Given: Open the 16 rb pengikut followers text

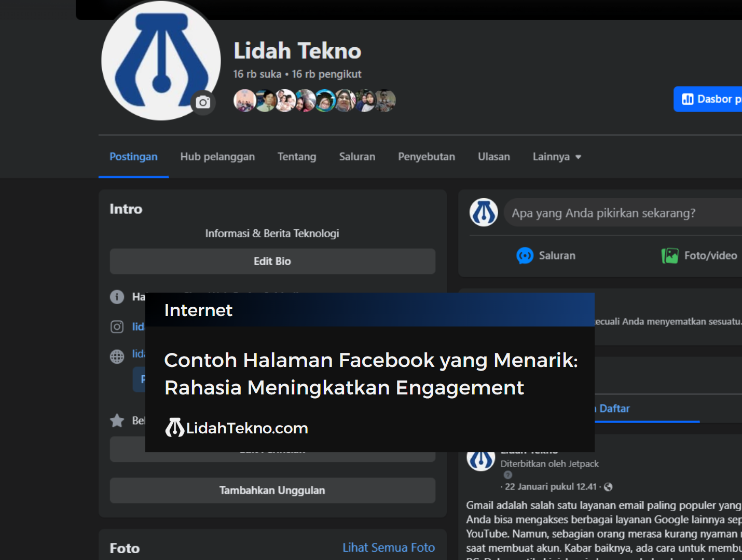Looking at the screenshot, I should coord(326,74).
